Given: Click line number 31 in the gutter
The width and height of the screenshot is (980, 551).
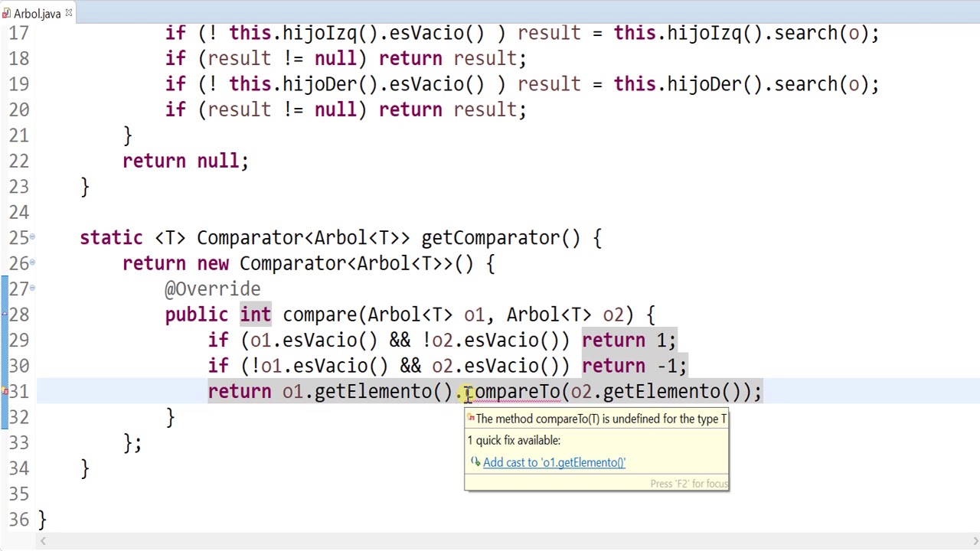Looking at the screenshot, I should click(x=19, y=392).
